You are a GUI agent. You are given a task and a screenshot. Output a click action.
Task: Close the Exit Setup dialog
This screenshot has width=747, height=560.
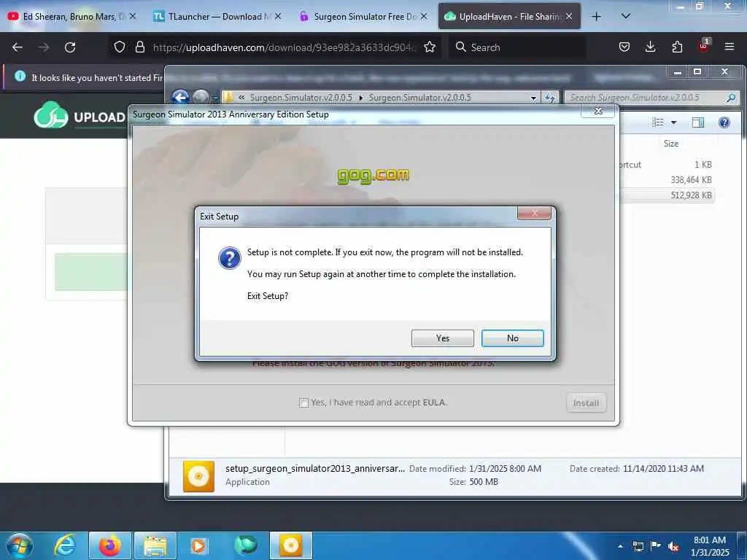pos(534,214)
